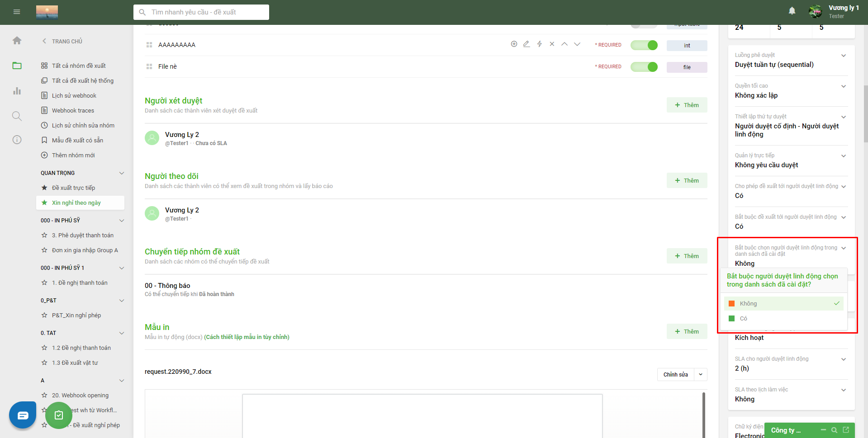Open the bar chart reports icon in the left rail
Image resolution: width=868 pixels, height=438 pixels.
17,91
